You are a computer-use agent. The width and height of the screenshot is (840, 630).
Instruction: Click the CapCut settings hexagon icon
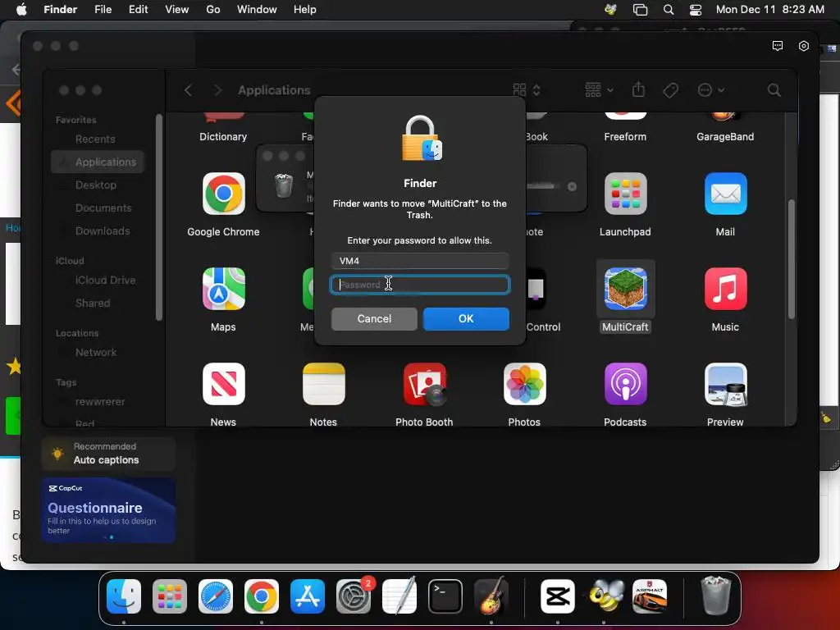(804, 46)
